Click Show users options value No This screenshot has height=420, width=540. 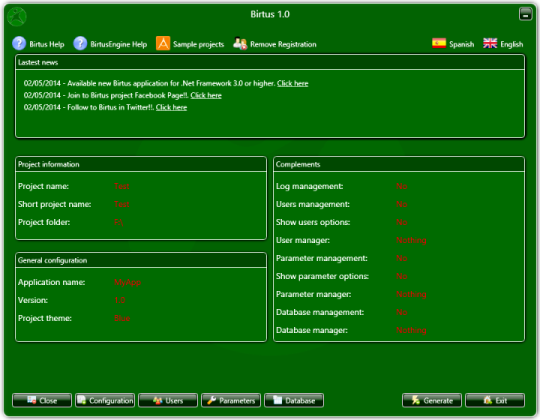click(402, 222)
